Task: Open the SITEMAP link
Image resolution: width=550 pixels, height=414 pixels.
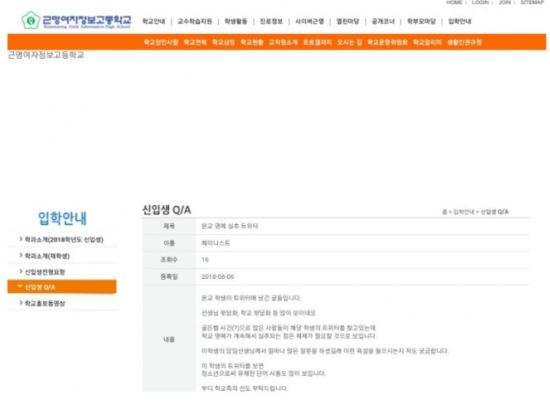Action: pos(532,2)
